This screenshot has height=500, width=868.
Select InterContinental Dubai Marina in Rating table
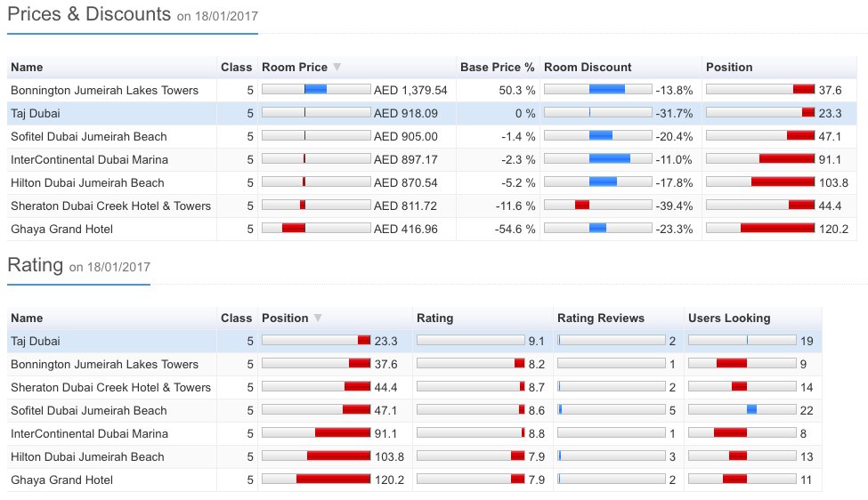click(x=89, y=434)
